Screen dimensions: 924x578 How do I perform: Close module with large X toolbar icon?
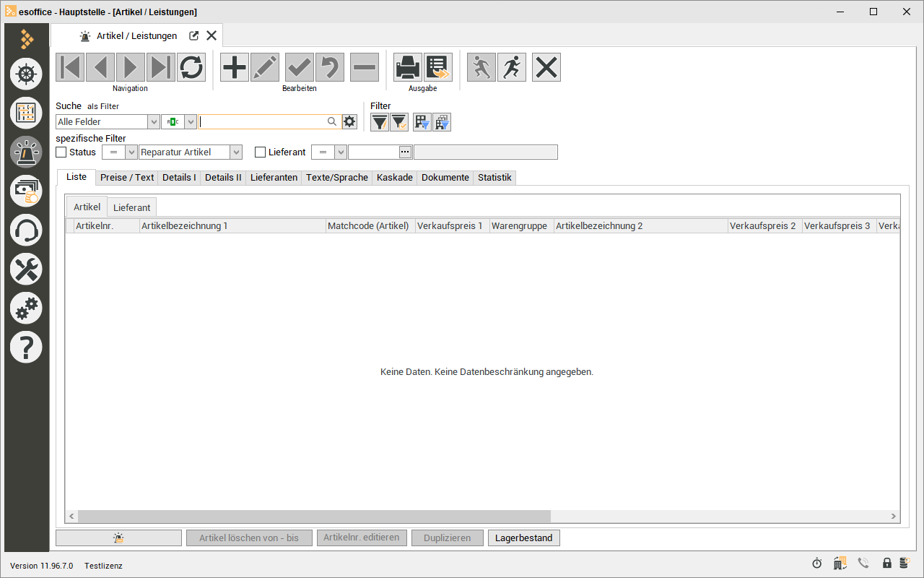546,67
